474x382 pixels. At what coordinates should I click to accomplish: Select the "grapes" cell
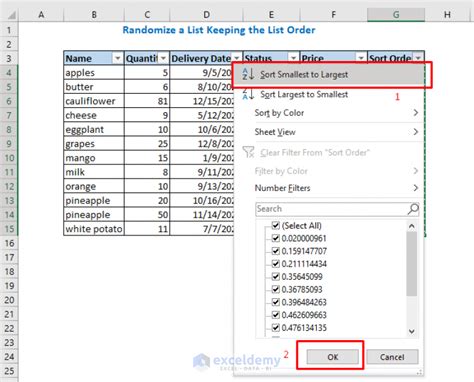[94, 144]
